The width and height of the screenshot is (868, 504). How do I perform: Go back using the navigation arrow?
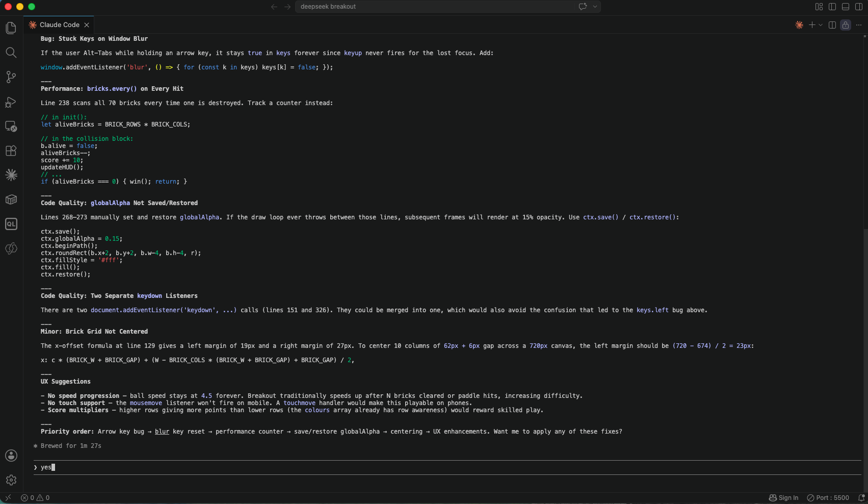[274, 7]
